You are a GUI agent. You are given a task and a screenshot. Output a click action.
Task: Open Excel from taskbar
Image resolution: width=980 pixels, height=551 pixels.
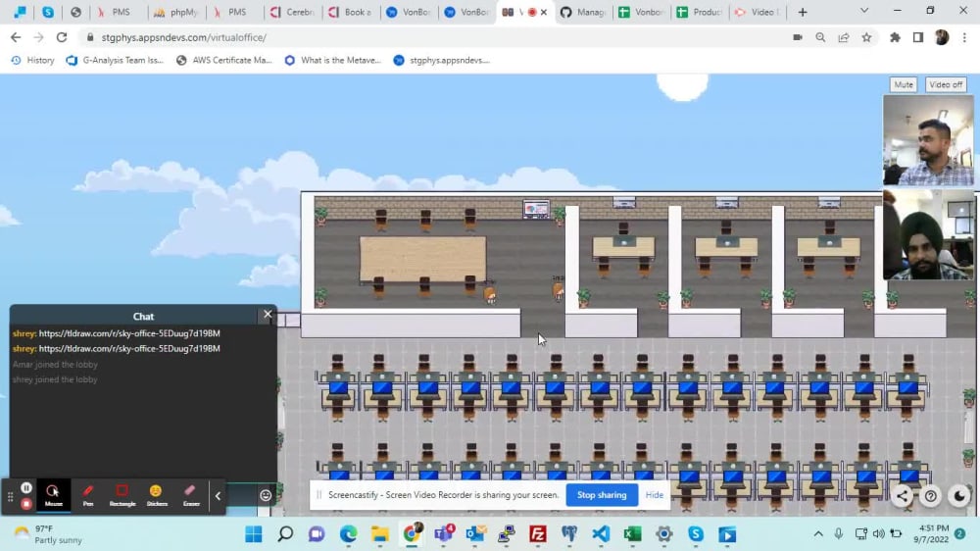632,534
